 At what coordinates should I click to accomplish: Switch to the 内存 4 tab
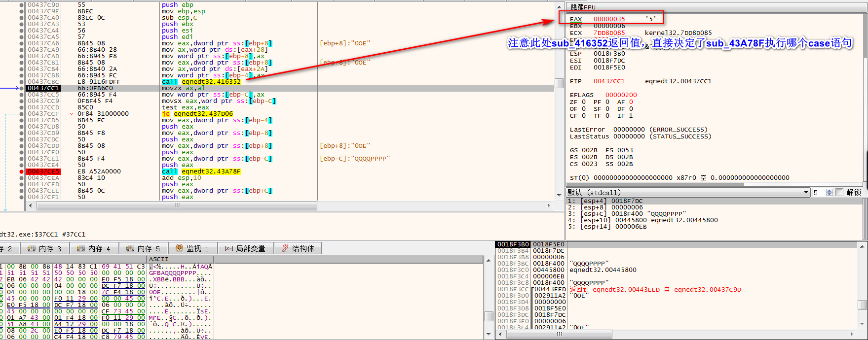click(x=94, y=248)
